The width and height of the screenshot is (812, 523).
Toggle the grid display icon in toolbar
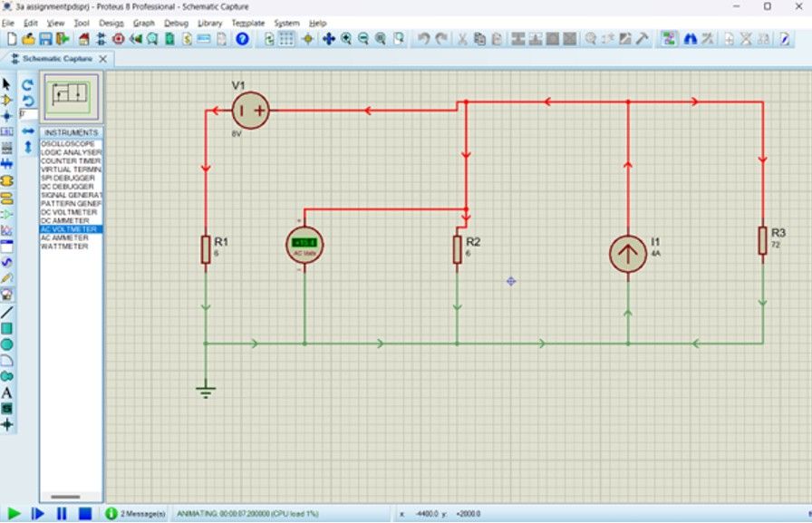point(286,39)
